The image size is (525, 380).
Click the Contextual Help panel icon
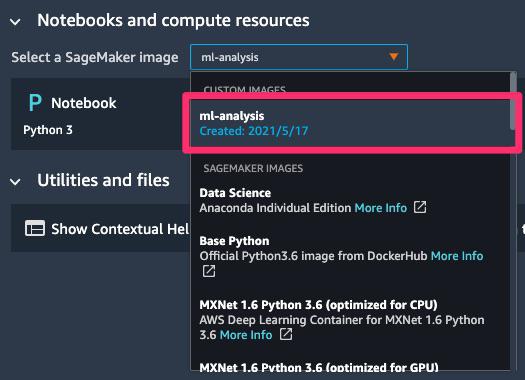(35, 228)
